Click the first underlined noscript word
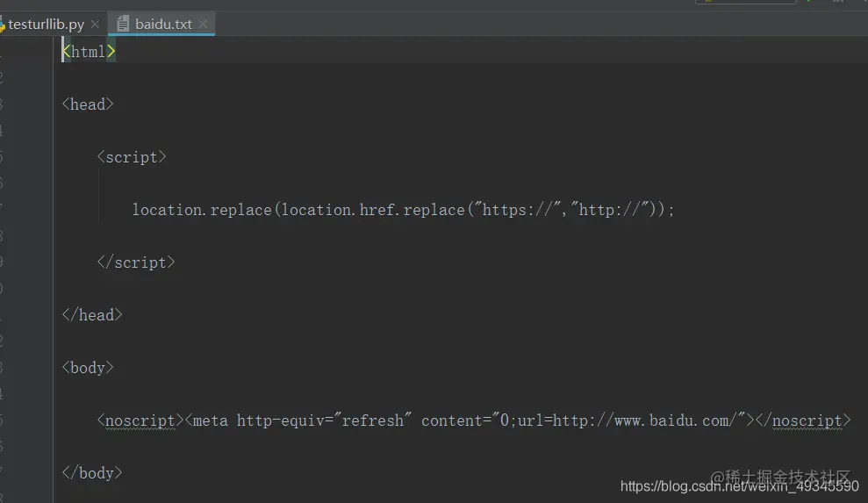The image size is (868, 503). click(140, 420)
